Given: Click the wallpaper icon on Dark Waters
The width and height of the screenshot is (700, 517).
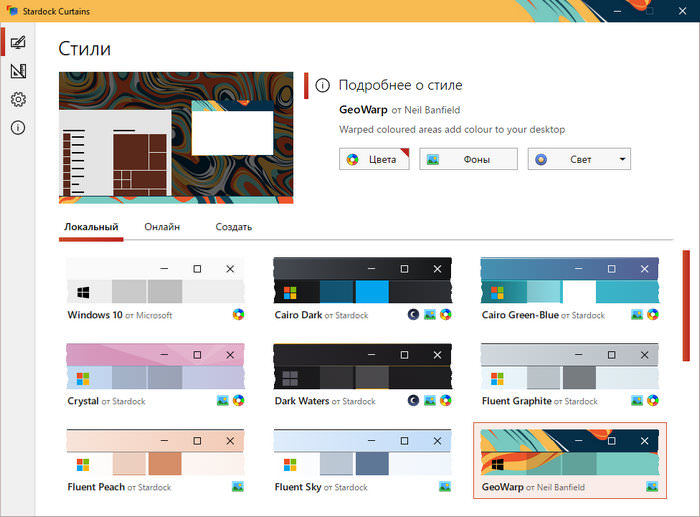Looking at the screenshot, I should click(429, 400).
